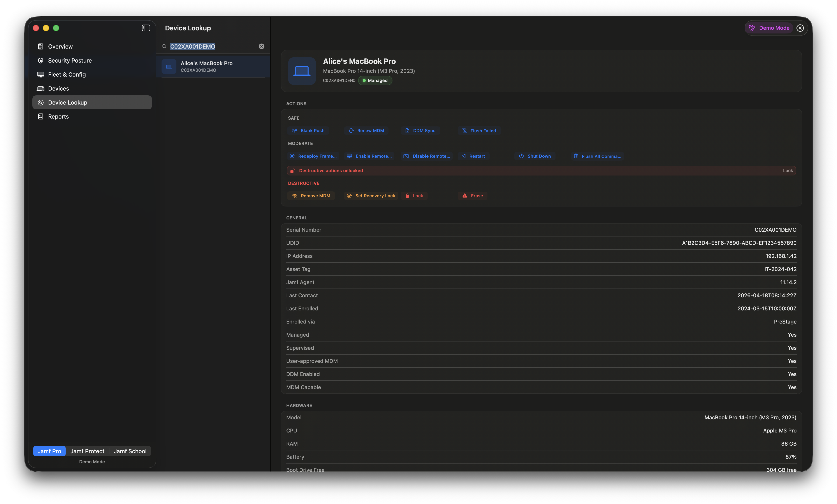This screenshot has width=837, height=504.
Task: Click Jamf Agent version 11.14.2
Action: click(x=788, y=282)
